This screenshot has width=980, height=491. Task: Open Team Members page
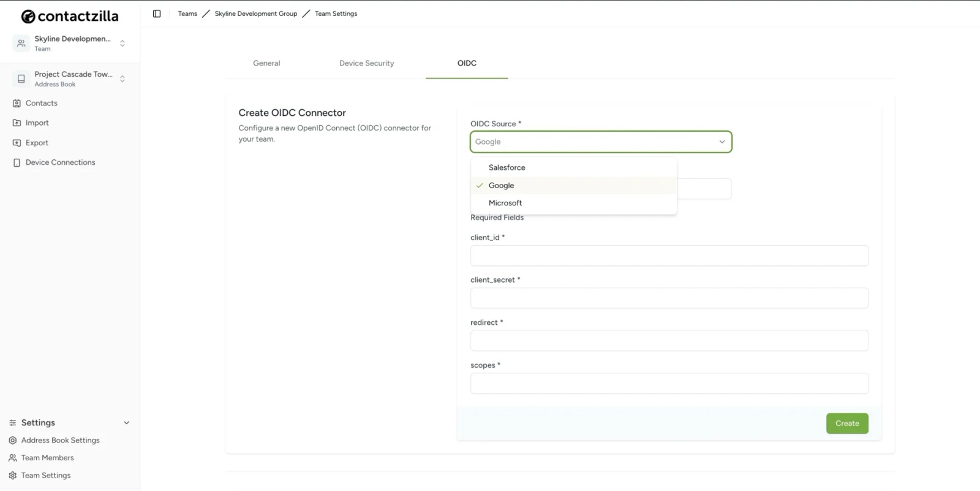point(47,458)
